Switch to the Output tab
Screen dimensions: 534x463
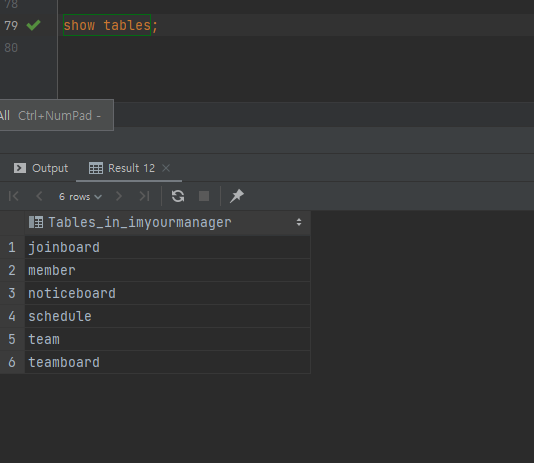point(41,168)
